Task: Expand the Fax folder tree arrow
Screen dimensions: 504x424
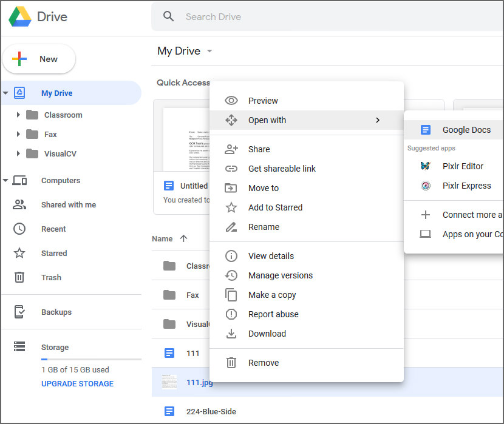Action: click(18, 134)
